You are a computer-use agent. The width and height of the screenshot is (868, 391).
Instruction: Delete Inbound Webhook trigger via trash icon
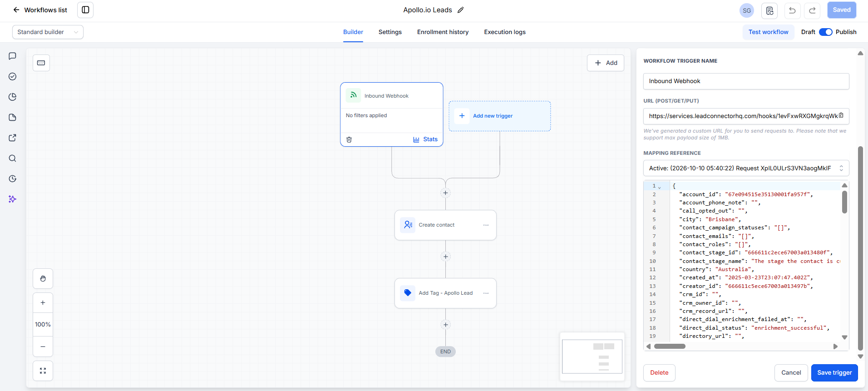click(x=349, y=139)
